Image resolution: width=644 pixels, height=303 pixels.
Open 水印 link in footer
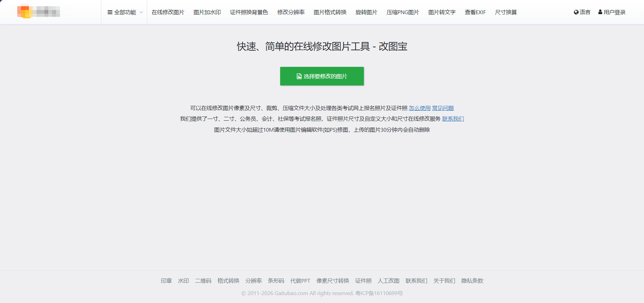point(183,281)
